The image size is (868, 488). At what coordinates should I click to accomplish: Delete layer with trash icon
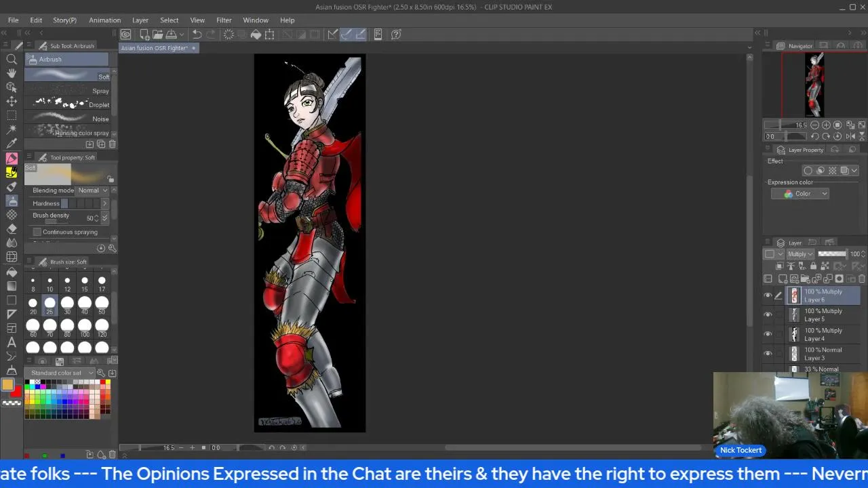point(862,279)
